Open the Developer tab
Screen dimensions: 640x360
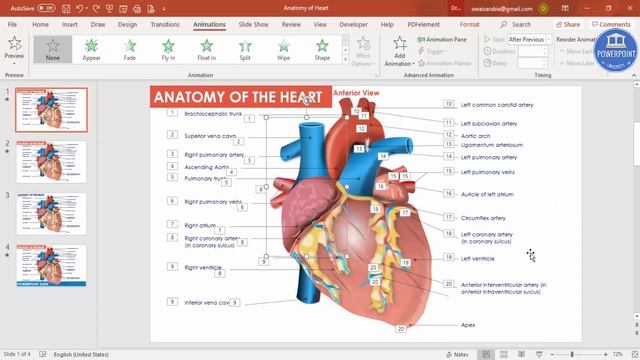click(x=353, y=24)
